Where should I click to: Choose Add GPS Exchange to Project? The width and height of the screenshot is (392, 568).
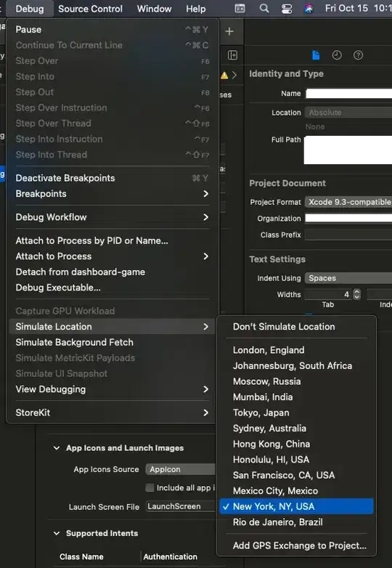point(296,545)
